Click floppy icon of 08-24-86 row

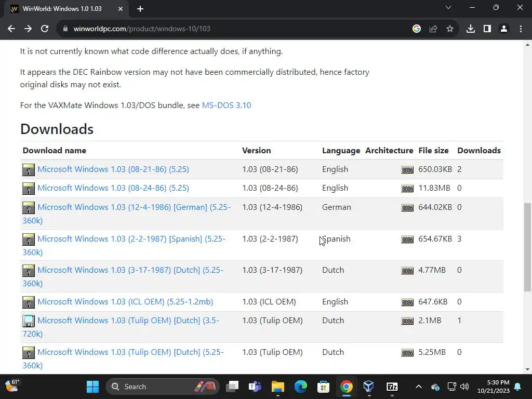pos(29,188)
